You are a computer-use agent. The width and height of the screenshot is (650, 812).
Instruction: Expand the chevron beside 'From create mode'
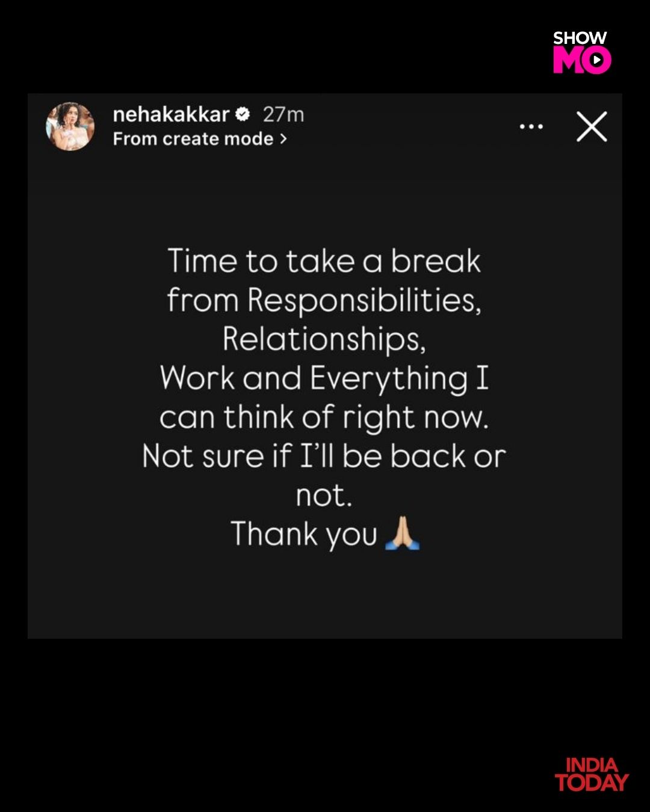(x=283, y=140)
